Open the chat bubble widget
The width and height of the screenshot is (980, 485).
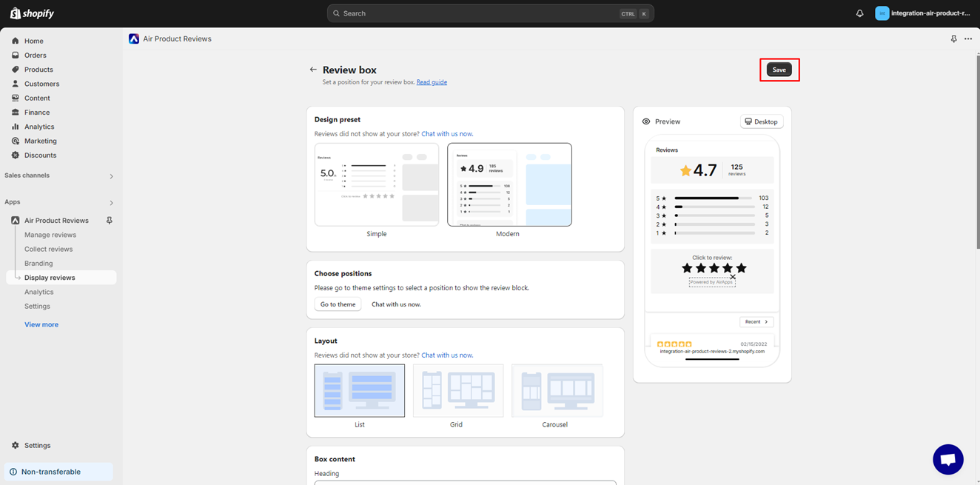(947, 459)
